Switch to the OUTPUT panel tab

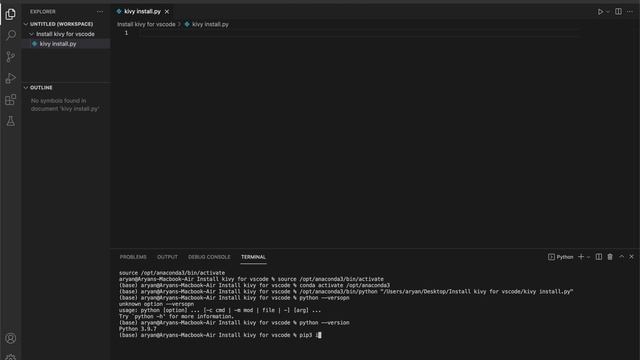point(167,257)
